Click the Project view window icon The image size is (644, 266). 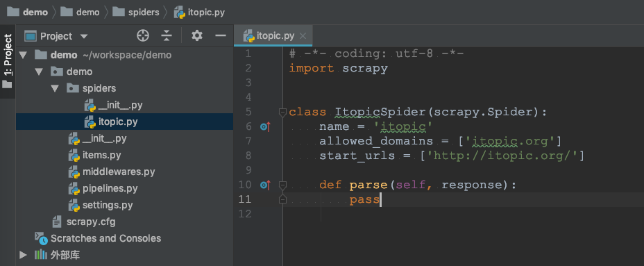(31, 36)
